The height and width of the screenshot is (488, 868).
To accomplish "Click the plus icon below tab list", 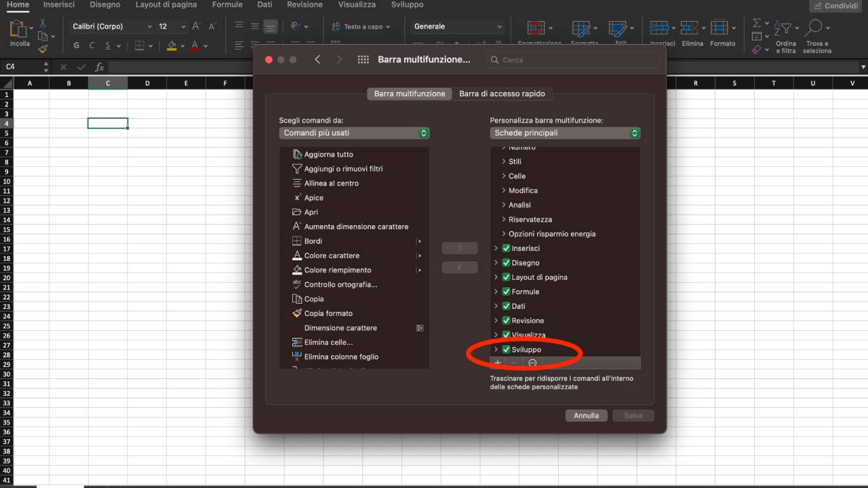I will pyautogui.click(x=498, y=363).
